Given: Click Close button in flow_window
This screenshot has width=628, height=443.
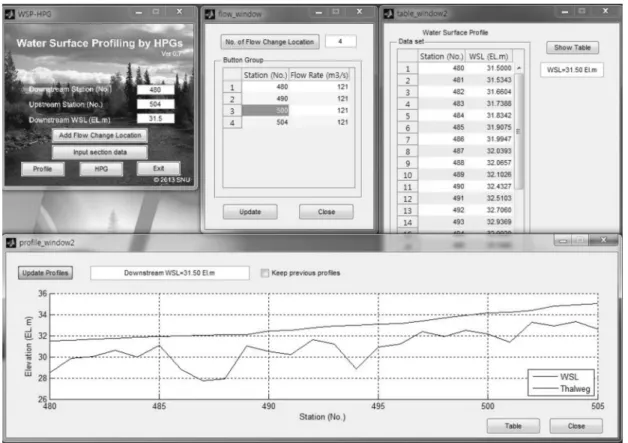Looking at the screenshot, I should (x=326, y=212).
